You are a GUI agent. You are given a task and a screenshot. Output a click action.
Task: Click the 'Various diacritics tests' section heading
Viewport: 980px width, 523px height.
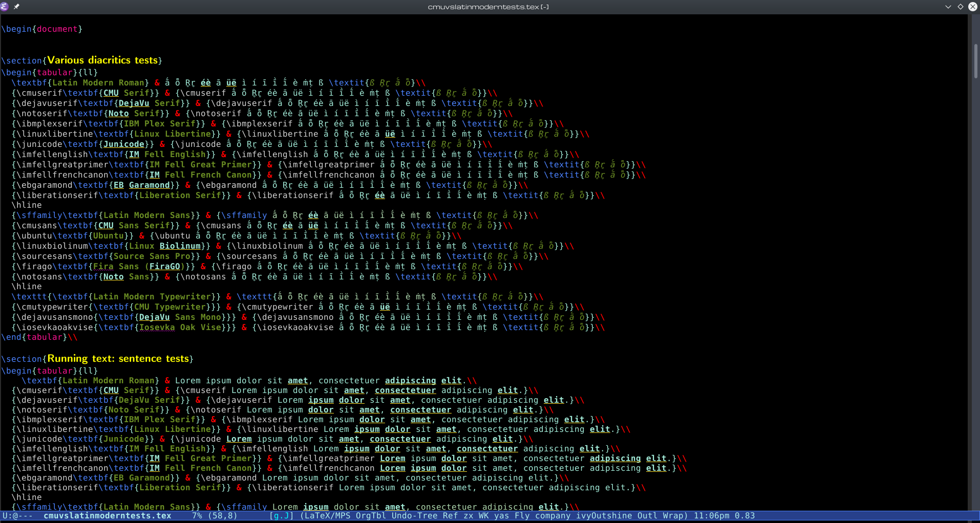pyautogui.click(x=102, y=60)
